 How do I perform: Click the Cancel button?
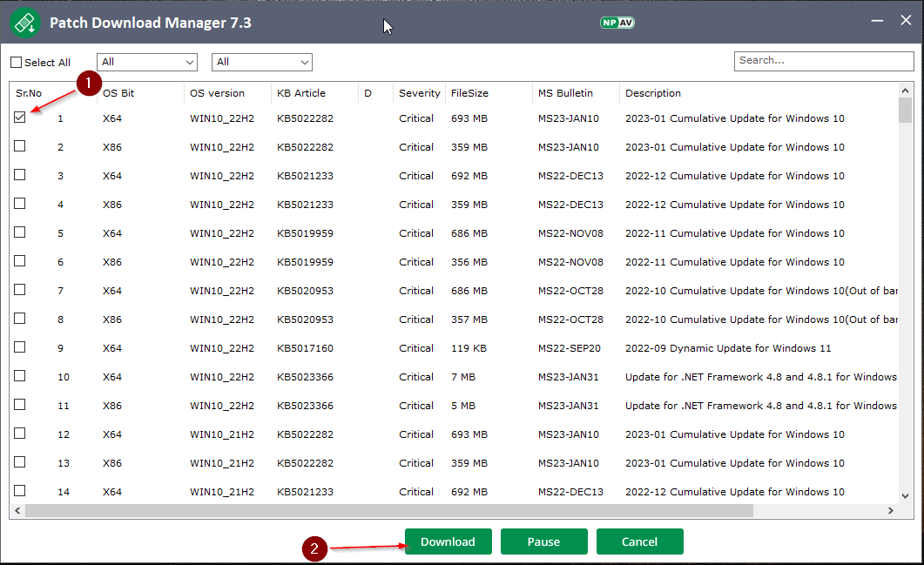(639, 541)
